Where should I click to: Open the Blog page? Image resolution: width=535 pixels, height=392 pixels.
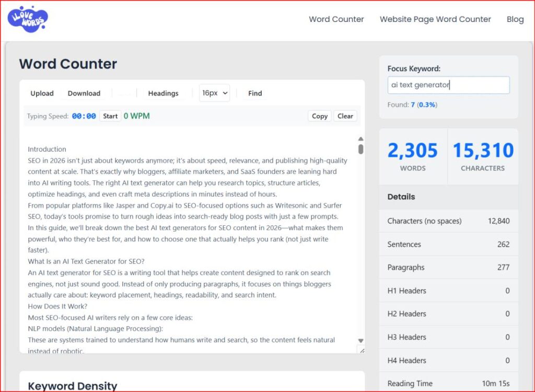pos(515,19)
